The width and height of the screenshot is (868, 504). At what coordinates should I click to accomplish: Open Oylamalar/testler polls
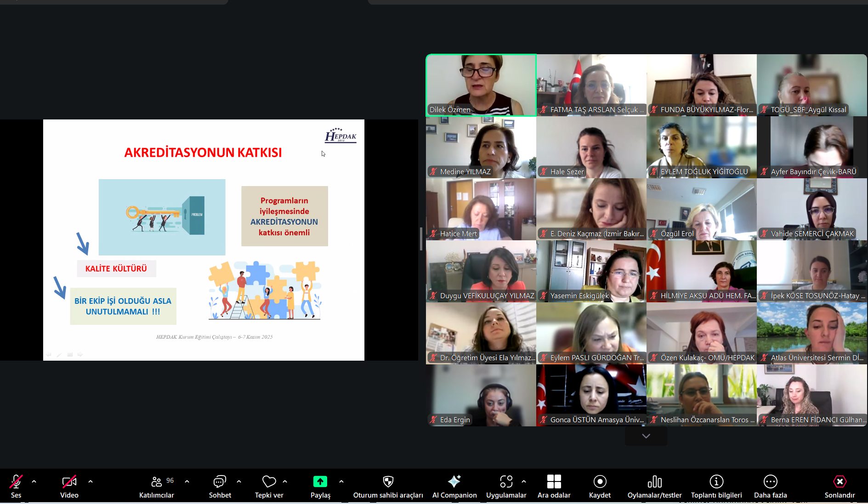[x=654, y=487]
